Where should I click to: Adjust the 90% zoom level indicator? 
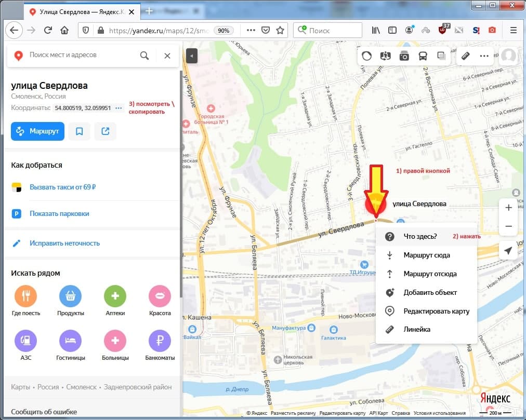(x=223, y=31)
